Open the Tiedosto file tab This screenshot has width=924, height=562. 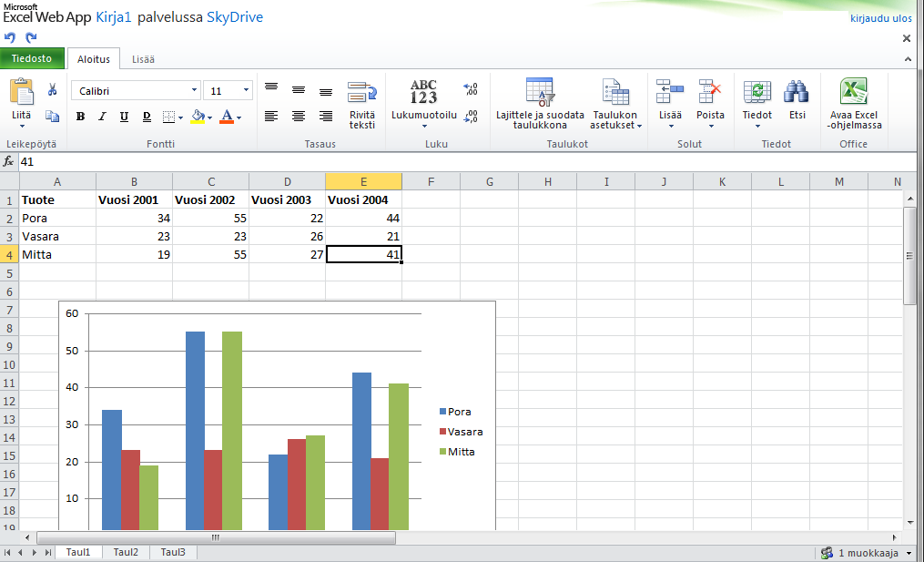(x=32, y=59)
